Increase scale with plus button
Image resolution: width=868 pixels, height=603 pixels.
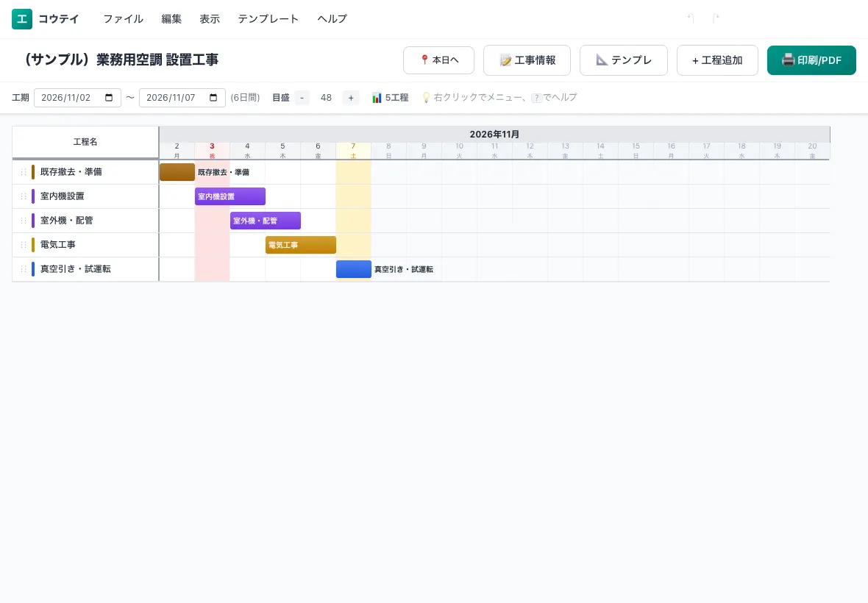(x=351, y=98)
